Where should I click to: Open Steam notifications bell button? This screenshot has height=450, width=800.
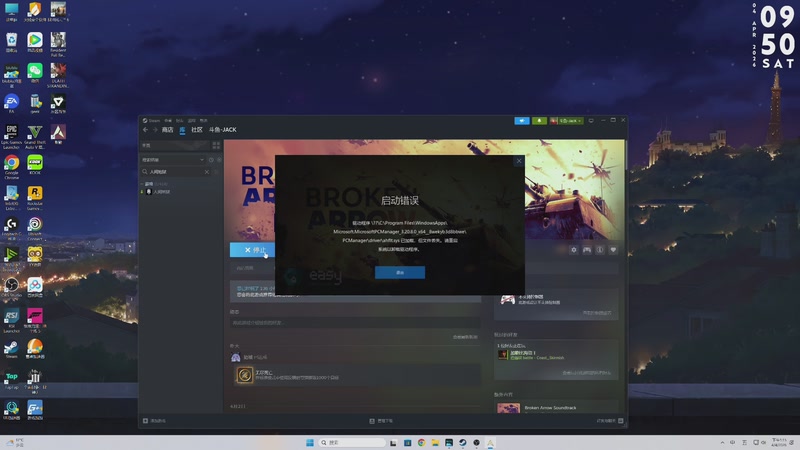[x=539, y=121]
